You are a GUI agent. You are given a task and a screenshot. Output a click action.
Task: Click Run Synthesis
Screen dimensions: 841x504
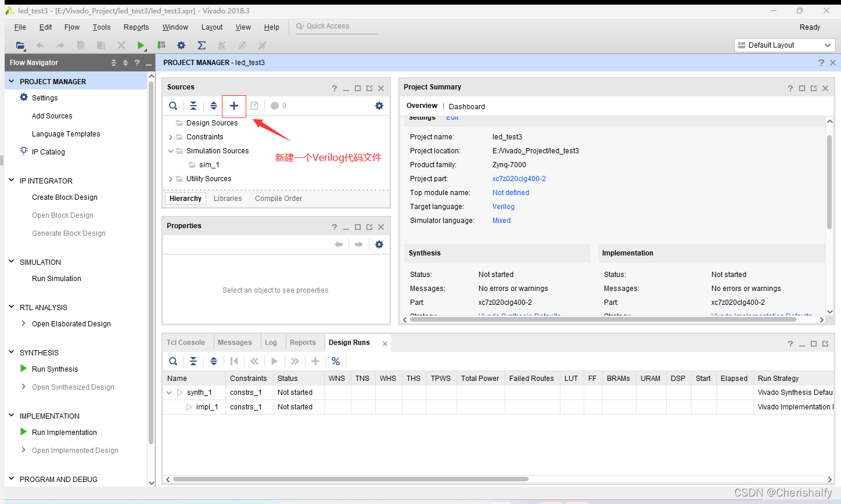tap(55, 369)
